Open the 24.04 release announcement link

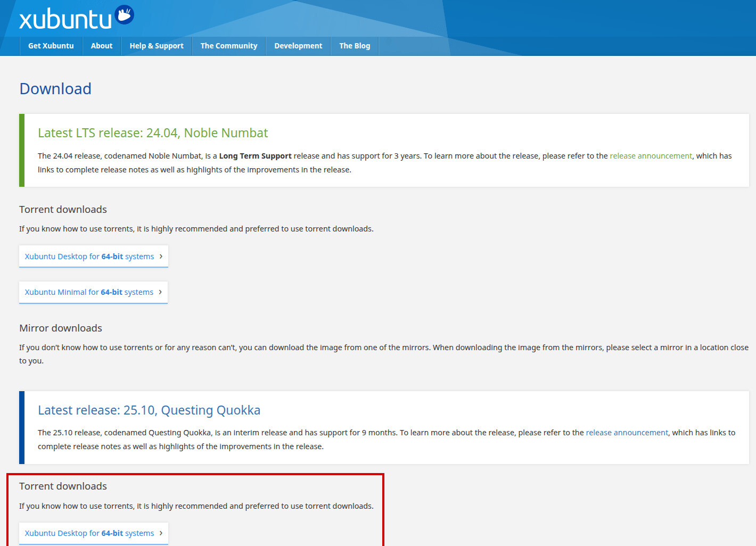[651, 156]
